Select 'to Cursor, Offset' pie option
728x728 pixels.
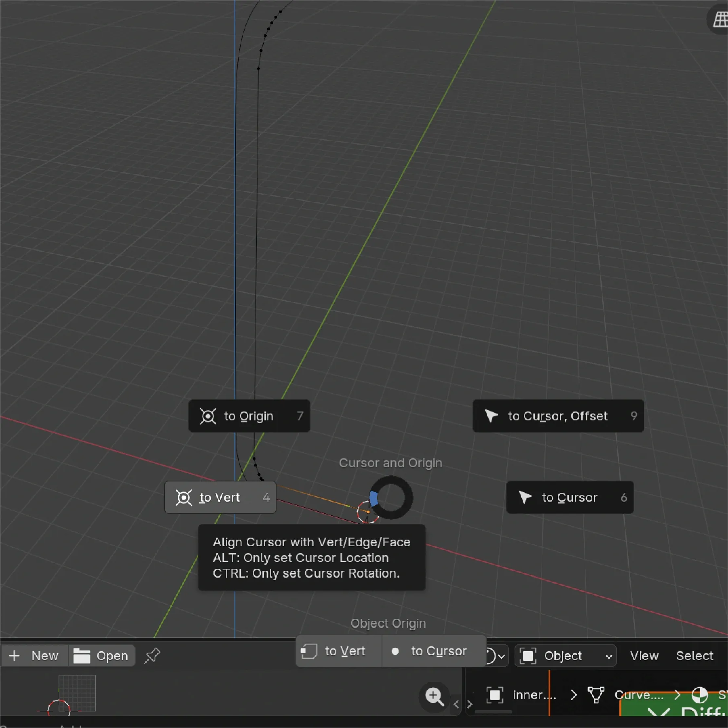pyautogui.click(x=558, y=416)
